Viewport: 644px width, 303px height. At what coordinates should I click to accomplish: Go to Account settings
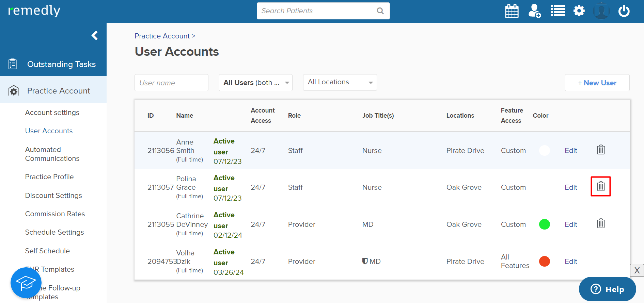pos(52,113)
